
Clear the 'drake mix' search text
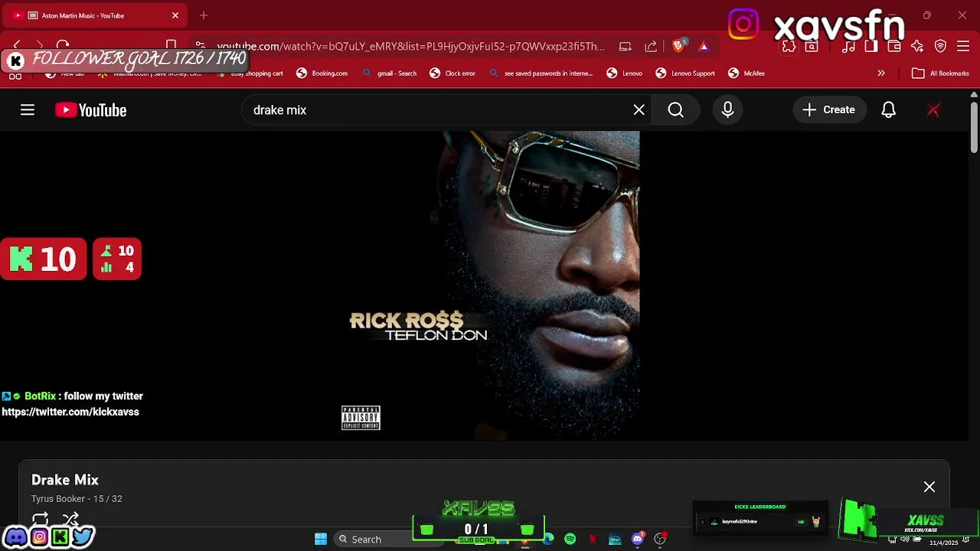(639, 110)
